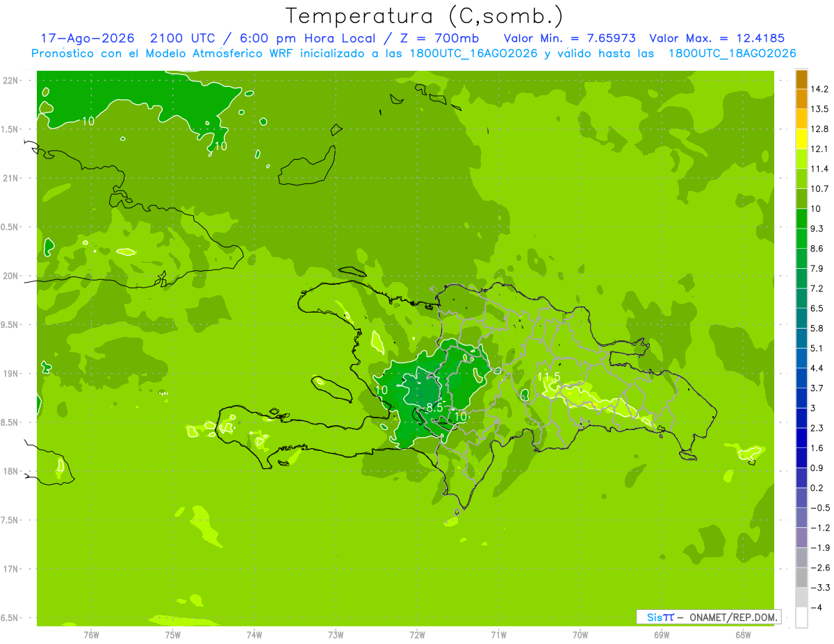Click the '12.1' color scale value
This screenshot has height=644, width=834.
pos(819,149)
